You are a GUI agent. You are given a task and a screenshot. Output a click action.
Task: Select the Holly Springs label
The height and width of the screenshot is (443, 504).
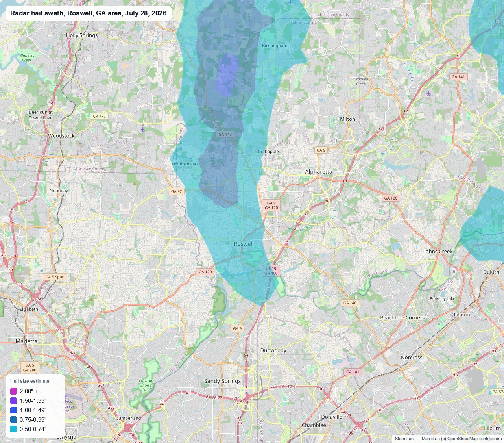82,35
